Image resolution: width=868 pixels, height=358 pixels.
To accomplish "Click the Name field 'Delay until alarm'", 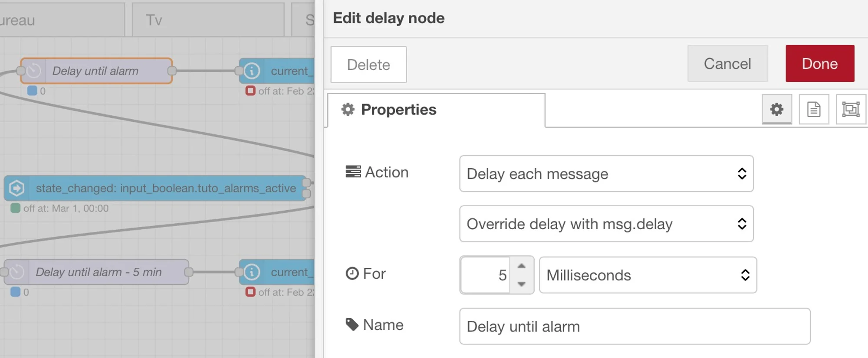I will [x=635, y=326].
